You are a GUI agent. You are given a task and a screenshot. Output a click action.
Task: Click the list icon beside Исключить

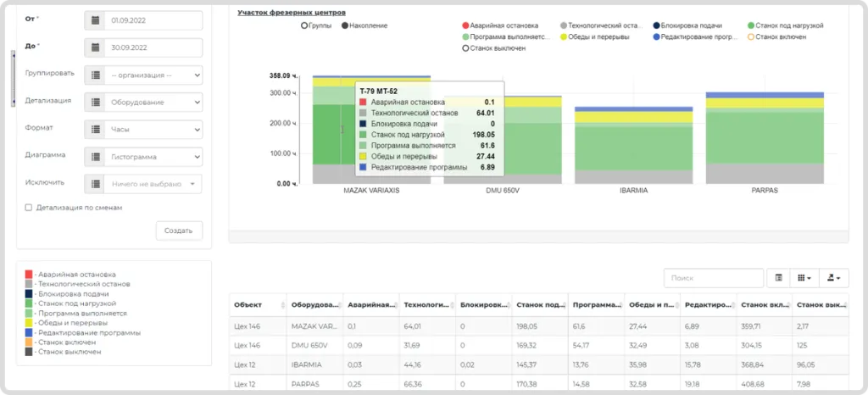pyautogui.click(x=95, y=184)
